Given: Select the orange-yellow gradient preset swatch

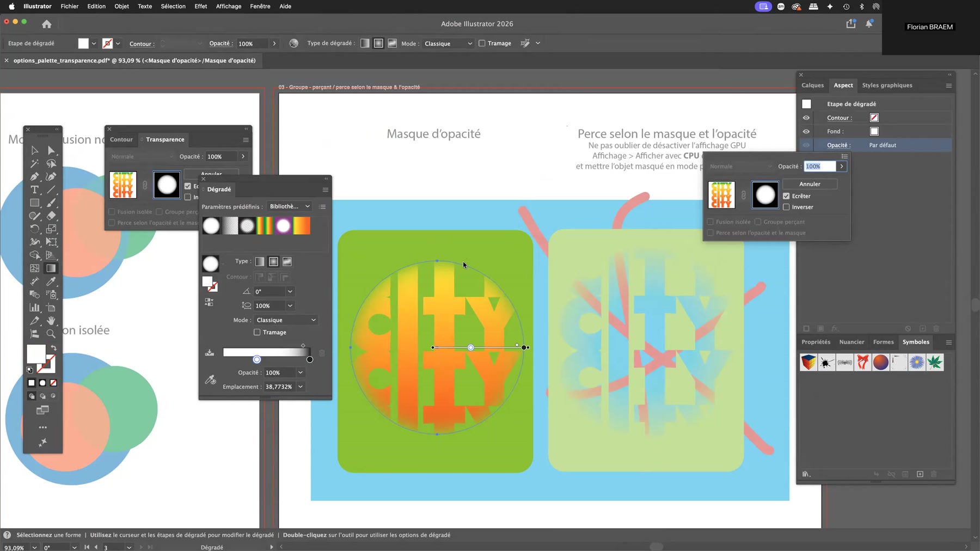Looking at the screenshot, I should [x=302, y=225].
